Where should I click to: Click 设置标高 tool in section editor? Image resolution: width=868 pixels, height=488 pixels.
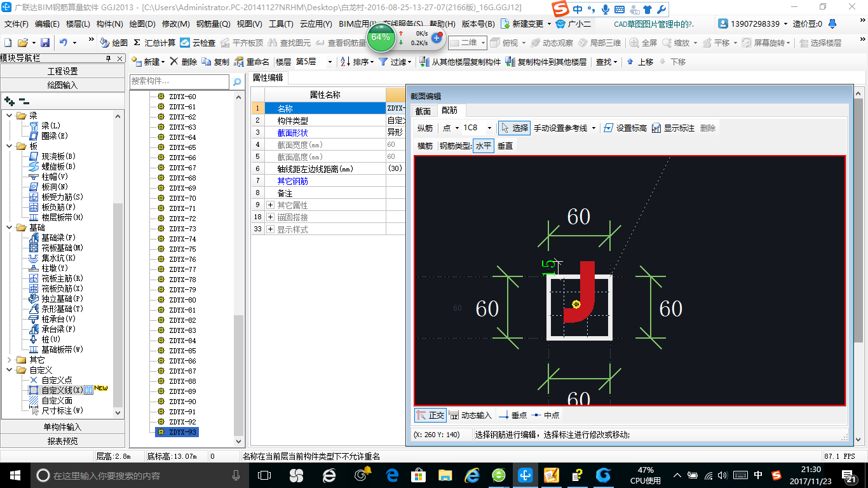coord(625,128)
